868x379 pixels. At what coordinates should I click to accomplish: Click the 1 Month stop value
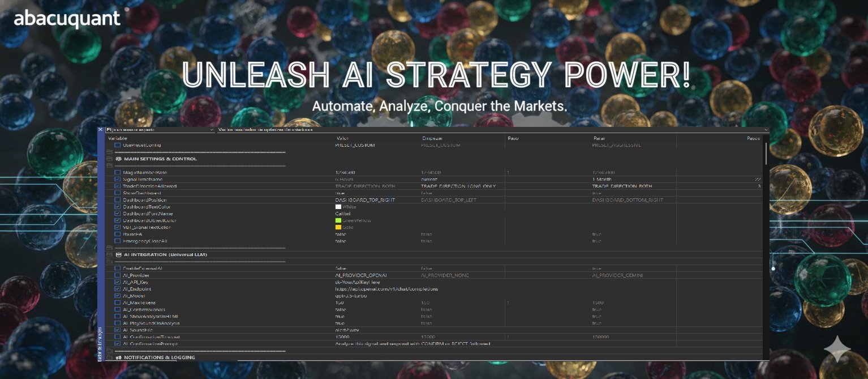(x=601, y=179)
